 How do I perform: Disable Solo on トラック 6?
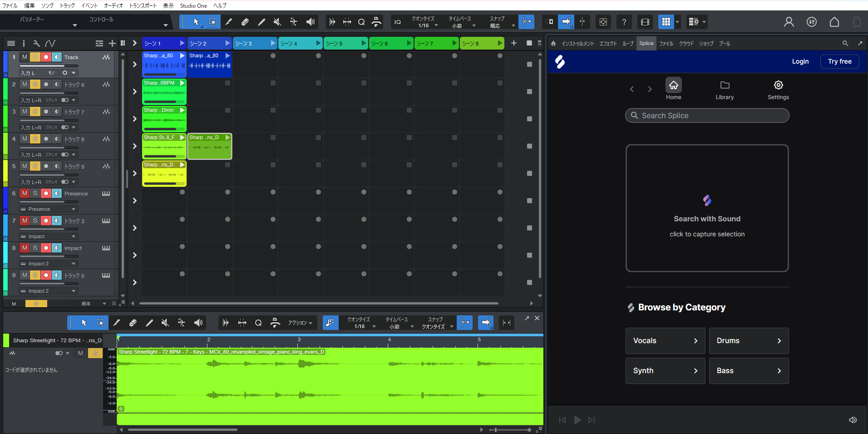click(35, 84)
